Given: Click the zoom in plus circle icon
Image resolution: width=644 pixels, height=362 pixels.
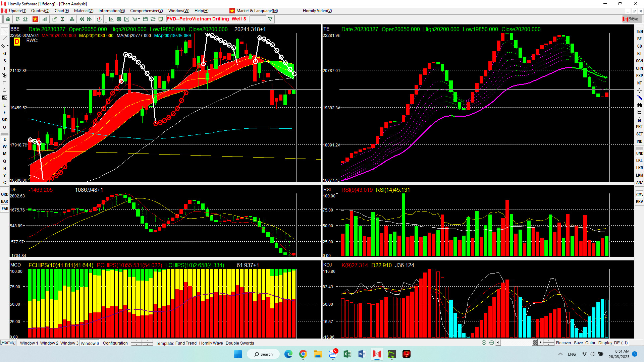Looking at the screenshot, I should pos(484,343).
